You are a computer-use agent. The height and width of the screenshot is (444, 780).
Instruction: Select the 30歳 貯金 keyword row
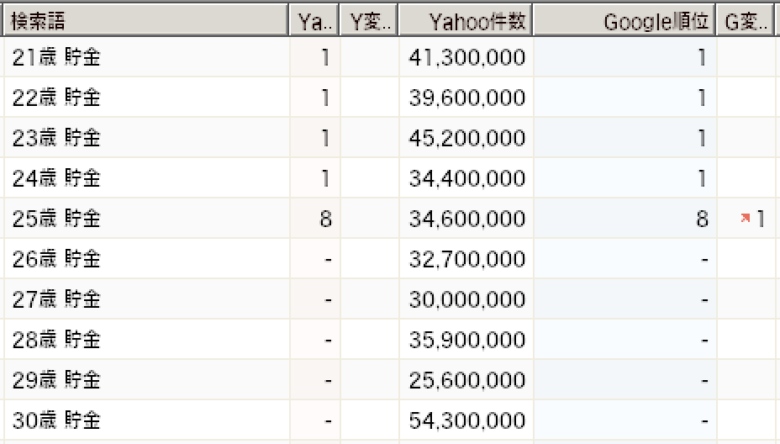point(390,420)
